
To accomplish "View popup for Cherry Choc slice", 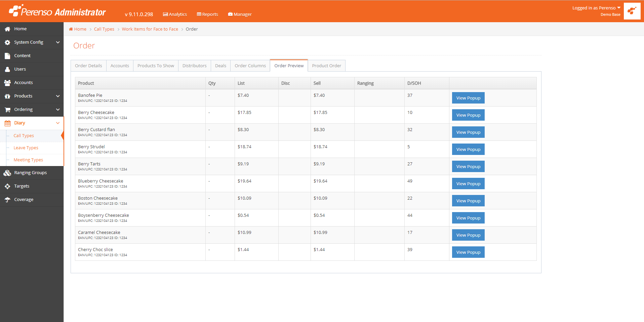I will [468, 252].
